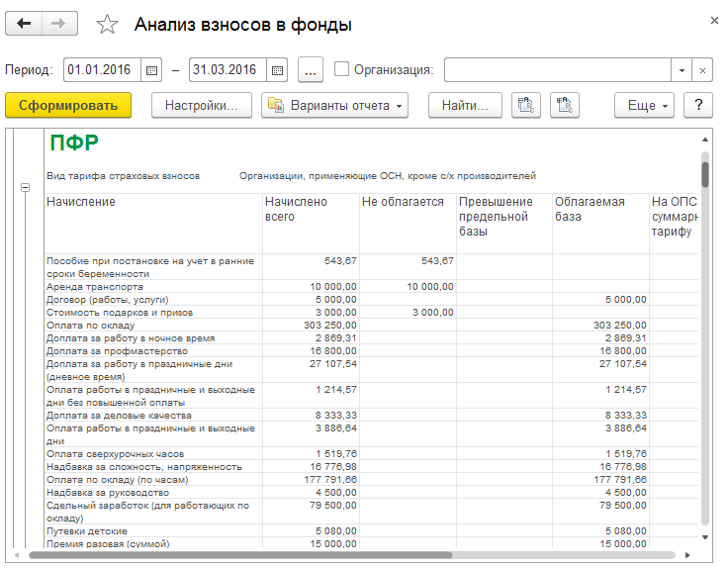Image resolution: width=728 pixels, height=568 pixels.
Task: Open calendar for period end date
Action: [x=277, y=70]
